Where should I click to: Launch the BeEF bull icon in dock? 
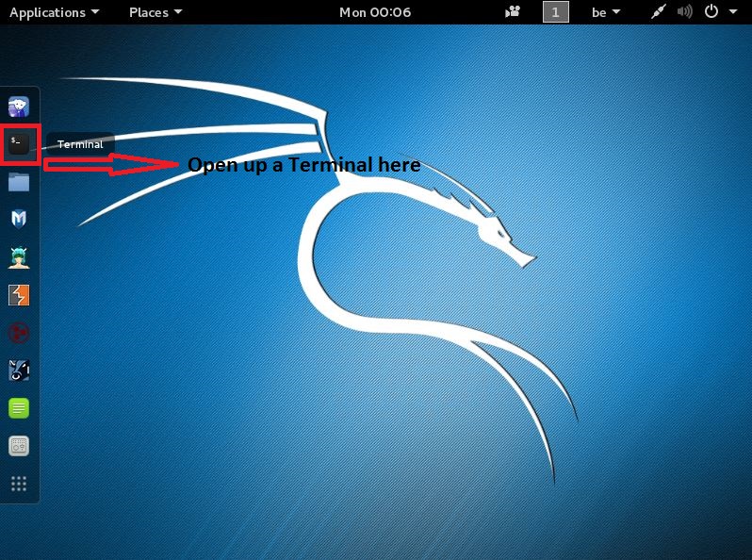tap(19, 371)
